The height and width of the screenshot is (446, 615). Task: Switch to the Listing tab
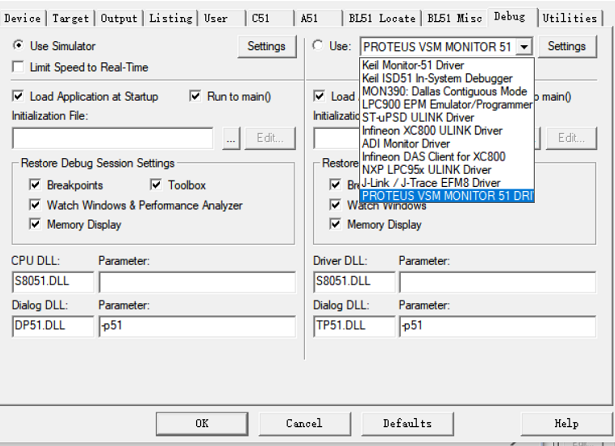(171, 18)
